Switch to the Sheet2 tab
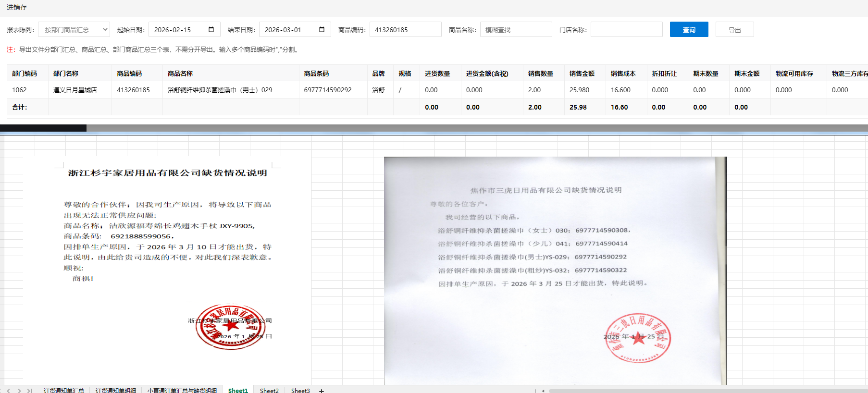This screenshot has height=393, width=868. point(269,391)
